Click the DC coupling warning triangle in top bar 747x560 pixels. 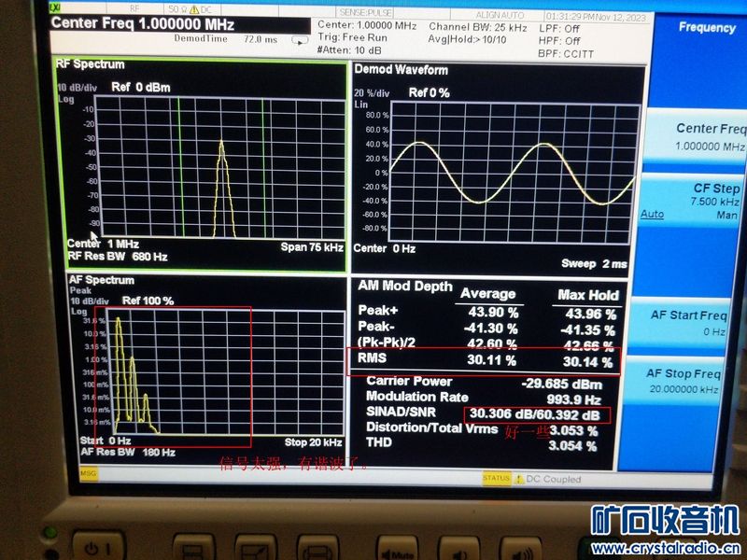(194, 9)
